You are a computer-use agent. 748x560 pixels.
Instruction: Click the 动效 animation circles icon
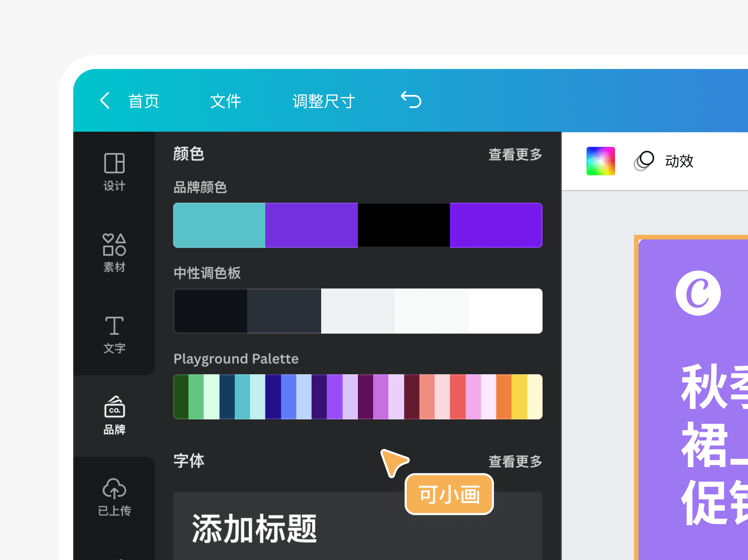coord(644,161)
